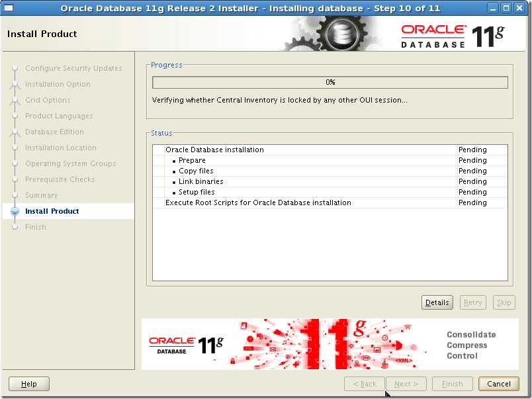Select the Link binaries status row
The width and height of the screenshot is (532, 399).
click(330, 181)
